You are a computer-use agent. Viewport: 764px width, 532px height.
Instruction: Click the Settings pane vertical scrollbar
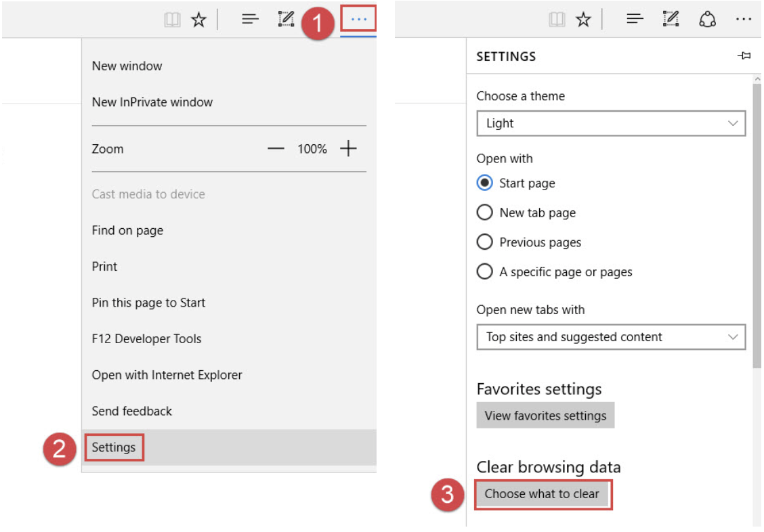coord(757,223)
